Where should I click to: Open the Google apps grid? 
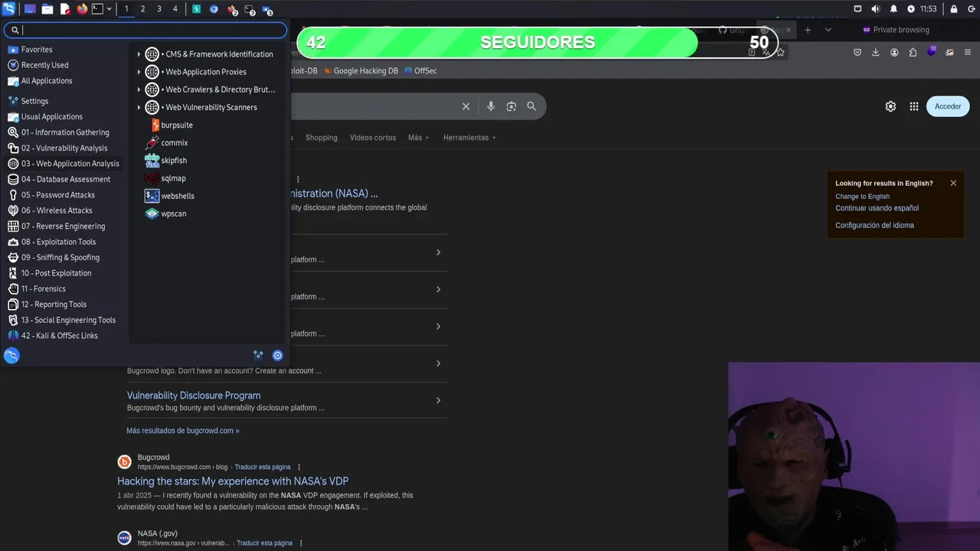pyautogui.click(x=914, y=106)
